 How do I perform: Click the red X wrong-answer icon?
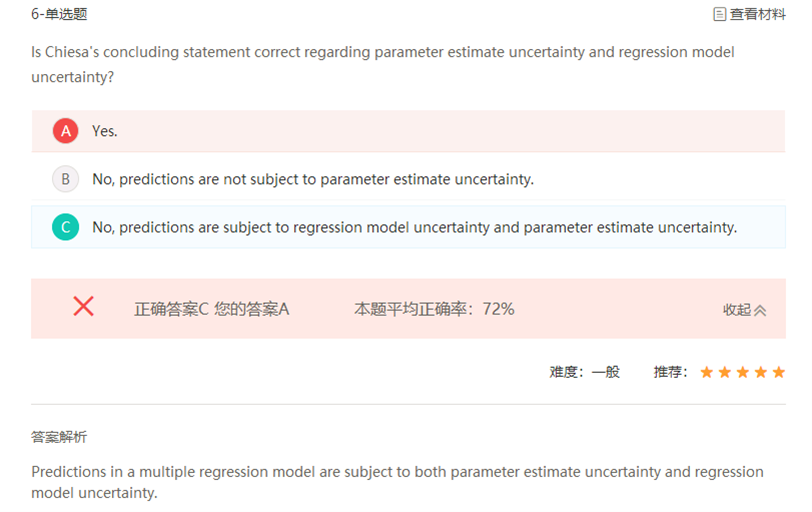(83, 306)
